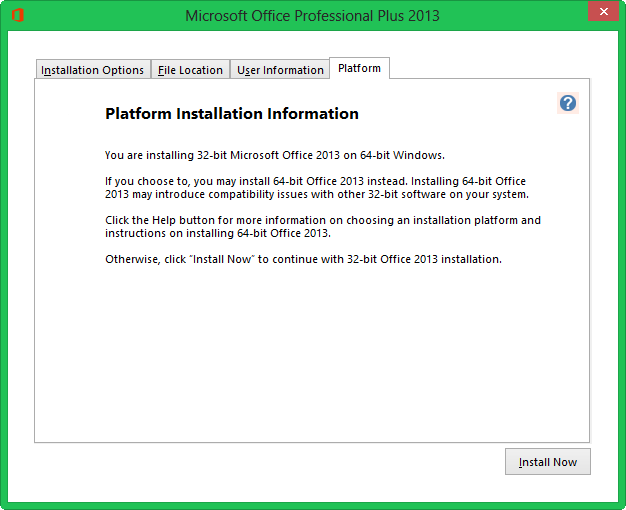The width and height of the screenshot is (626, 510).
Task: Click the window title 'Microsoft Office Professional Plus 2013'
Action: [x=312, y=15]
